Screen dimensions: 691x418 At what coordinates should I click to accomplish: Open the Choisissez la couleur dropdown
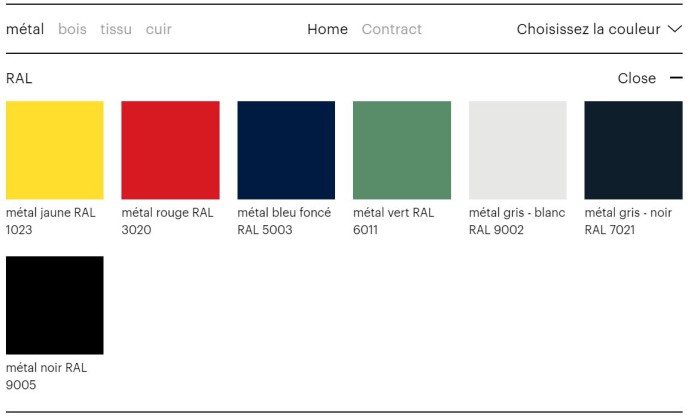[x=589, y=29]
